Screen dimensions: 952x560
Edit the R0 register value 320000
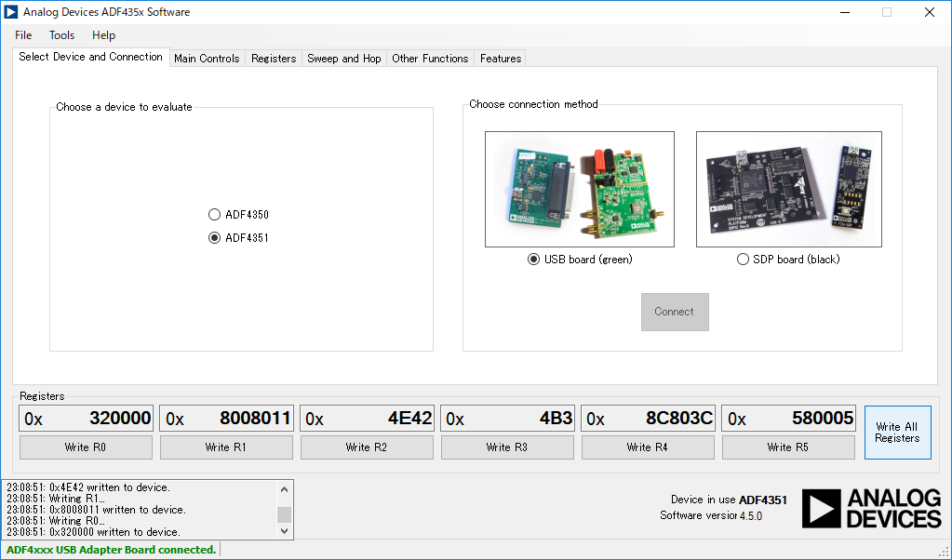[x=86, y=419]
